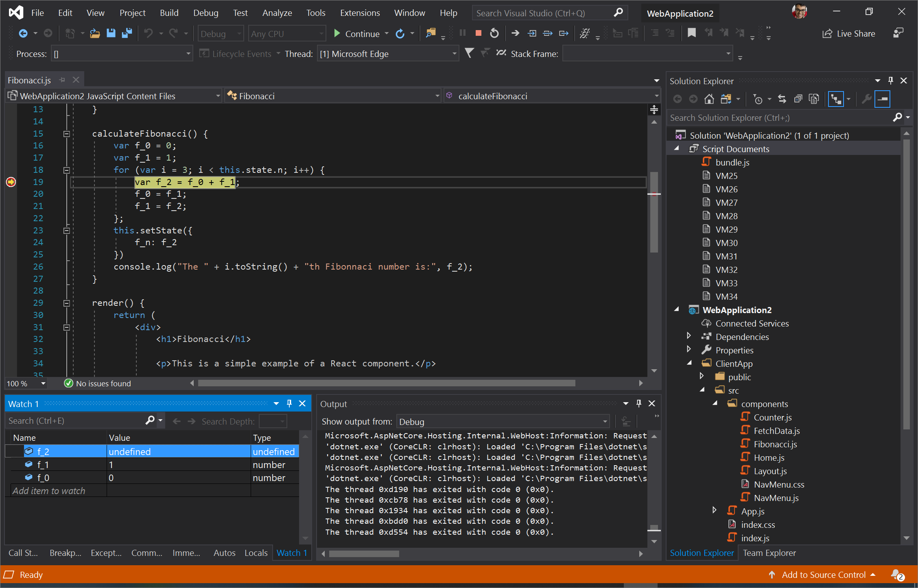Sync Solution Explorer with active document
The height and width of the screenshot is (588, 918).
(782, 99)
